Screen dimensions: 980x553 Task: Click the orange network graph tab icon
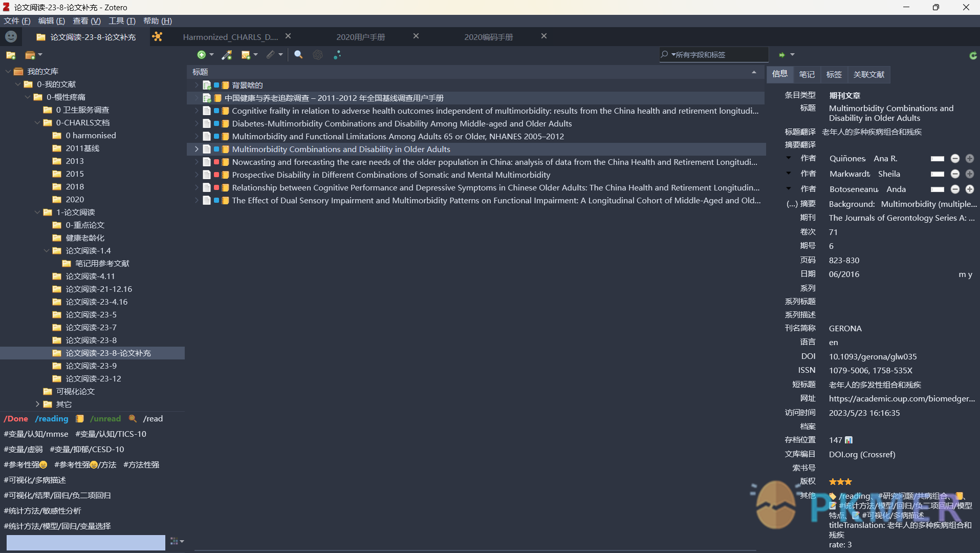click(x=157, y=37)
